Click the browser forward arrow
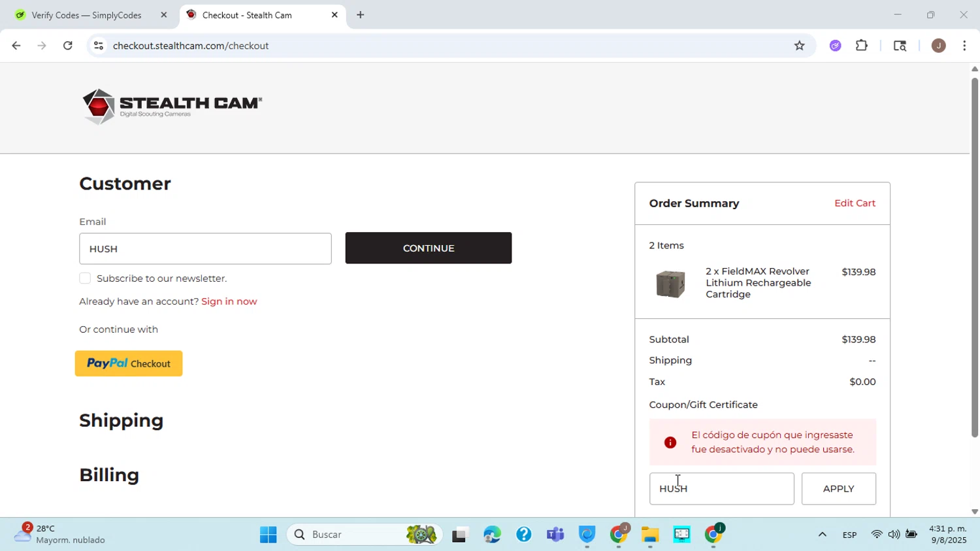This screenshot has height=551, width=980. [42, 46]
